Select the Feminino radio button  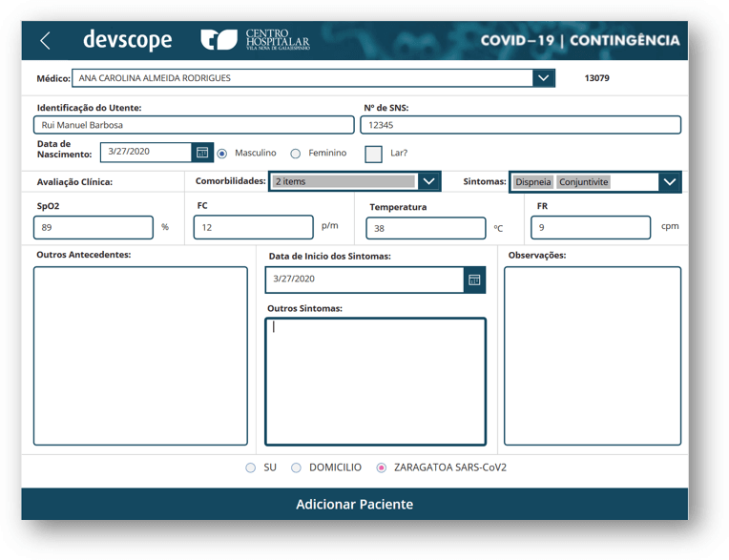click(296, 154)
